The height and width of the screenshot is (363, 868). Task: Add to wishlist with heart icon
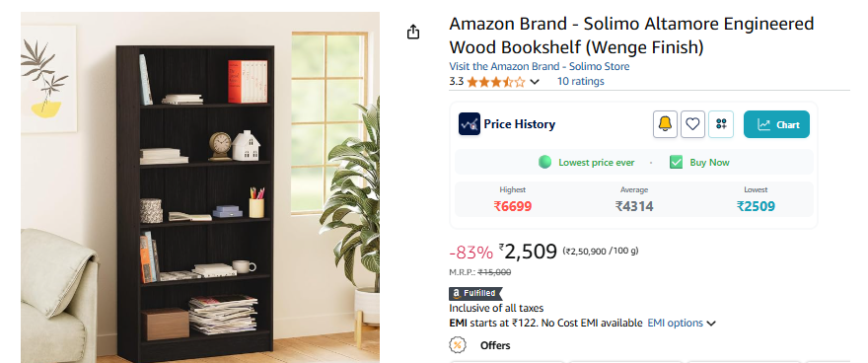coord(692,124)
